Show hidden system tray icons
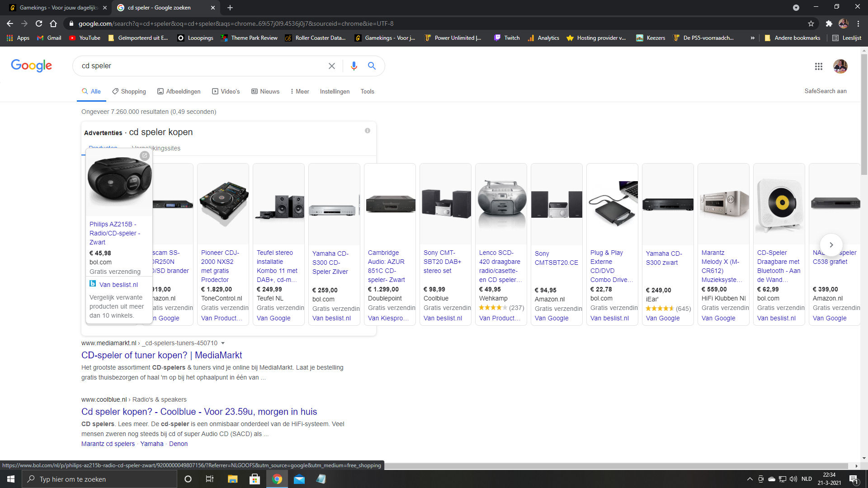 click(x=750, y=479)
